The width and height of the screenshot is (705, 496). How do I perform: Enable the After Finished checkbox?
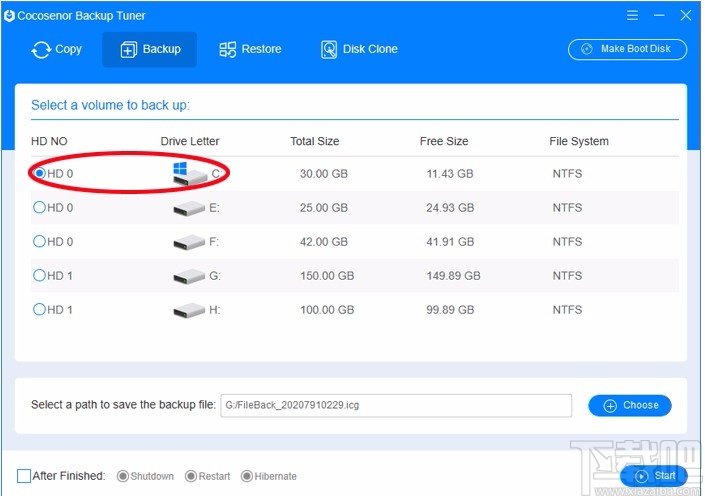pos(24,476)
